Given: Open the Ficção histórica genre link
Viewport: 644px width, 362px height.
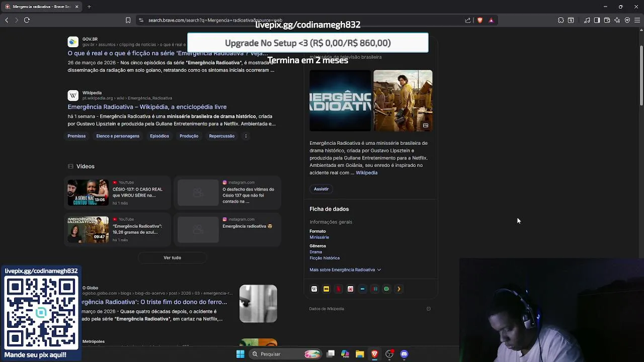Looking at the screenshot, I should (325, 258).
